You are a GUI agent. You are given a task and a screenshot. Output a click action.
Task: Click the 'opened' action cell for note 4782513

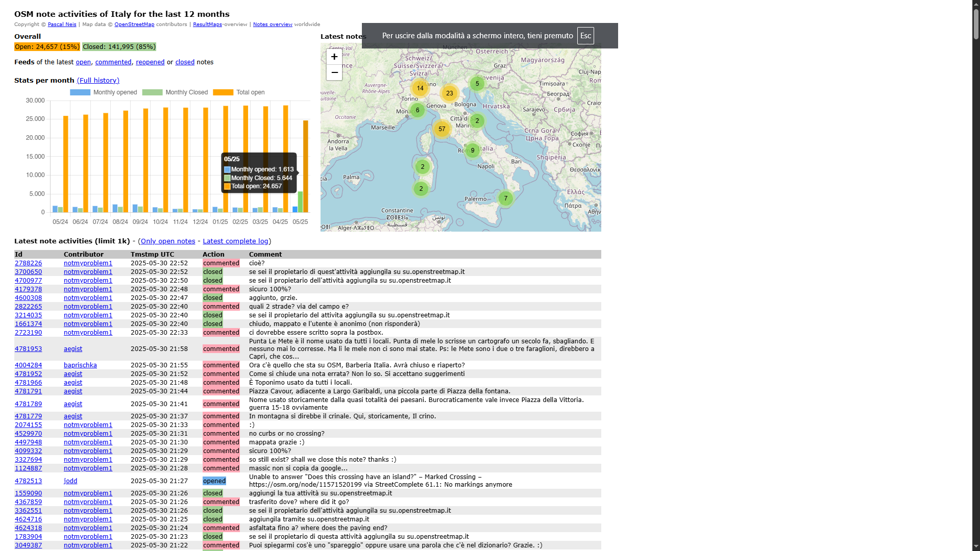tap(214, 481)
